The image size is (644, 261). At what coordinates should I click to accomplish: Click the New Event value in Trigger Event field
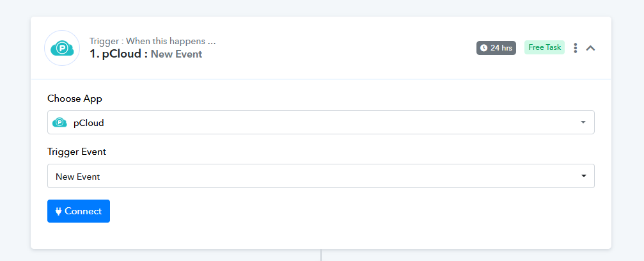coord(78,177)
